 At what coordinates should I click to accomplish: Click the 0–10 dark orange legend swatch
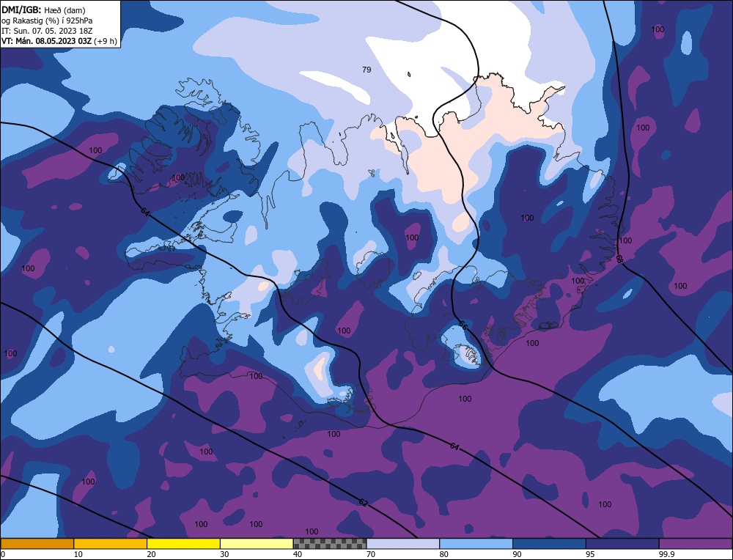coord(37,543)
